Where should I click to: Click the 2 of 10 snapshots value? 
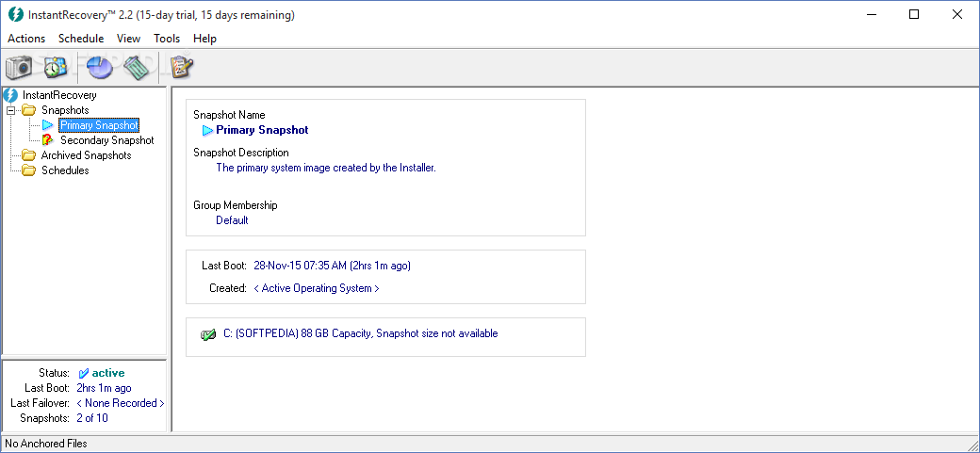coord(92,418)
